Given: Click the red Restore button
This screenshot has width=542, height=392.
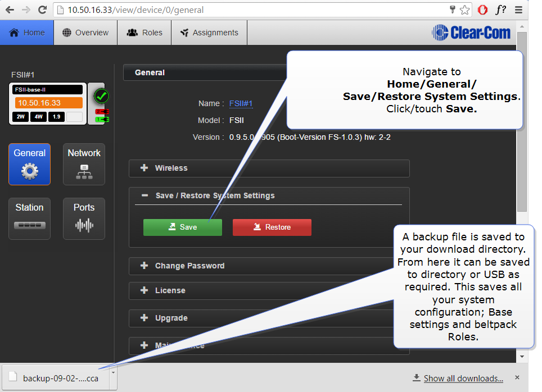Looking at the screenshot, I should click(272, 227).
